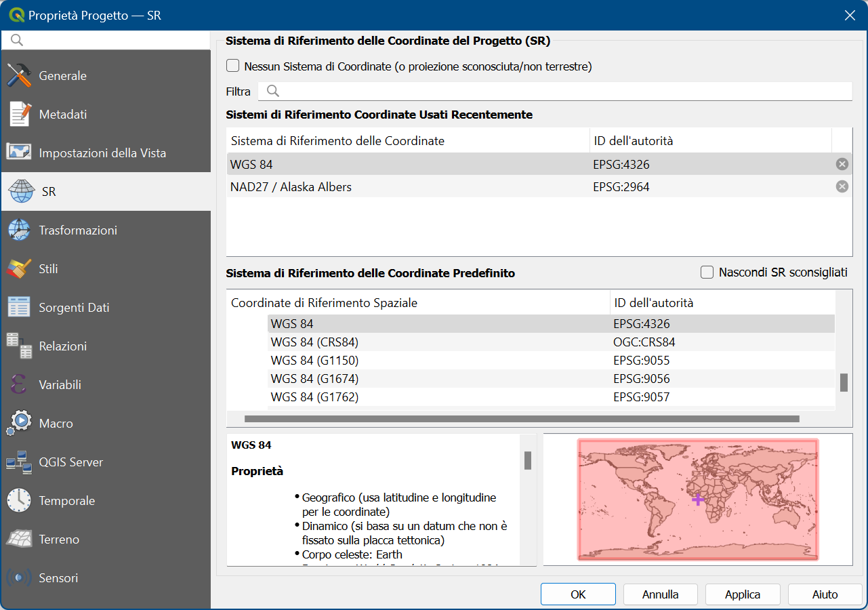Open help with the Aiuto button
Image resolution: width=868 pixels, height=610 pixels.
click(x=825, y=594)
